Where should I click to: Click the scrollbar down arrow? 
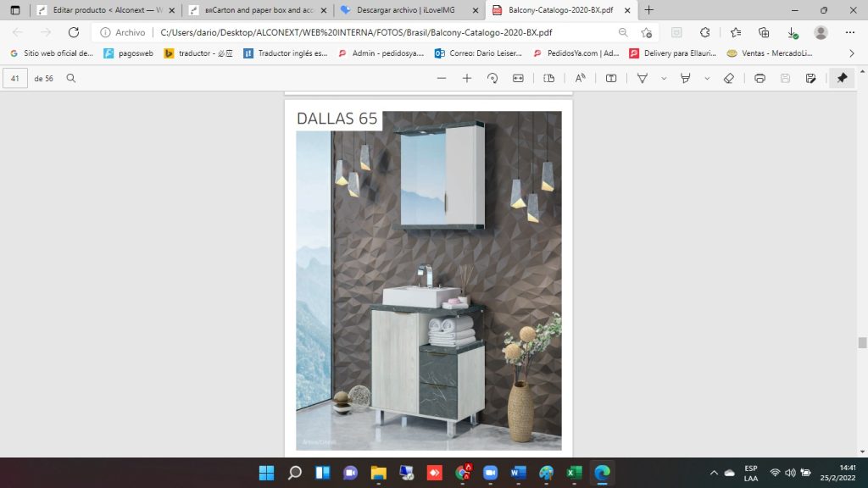[x=862, y=452]
